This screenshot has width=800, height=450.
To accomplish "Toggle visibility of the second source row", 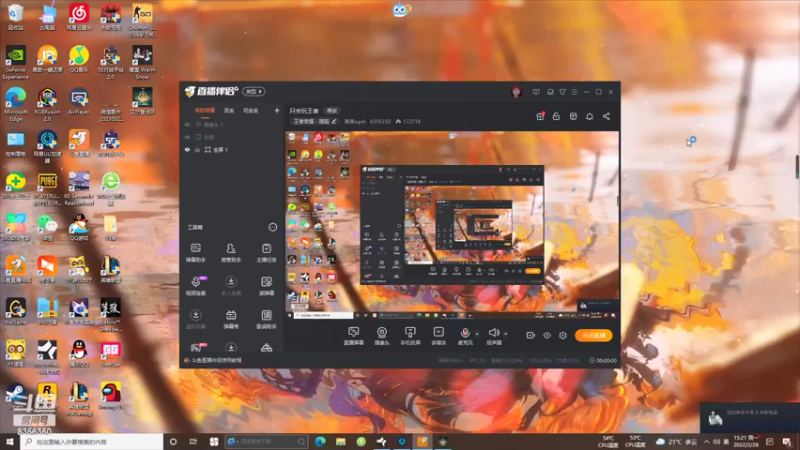I will click(187, 137).
